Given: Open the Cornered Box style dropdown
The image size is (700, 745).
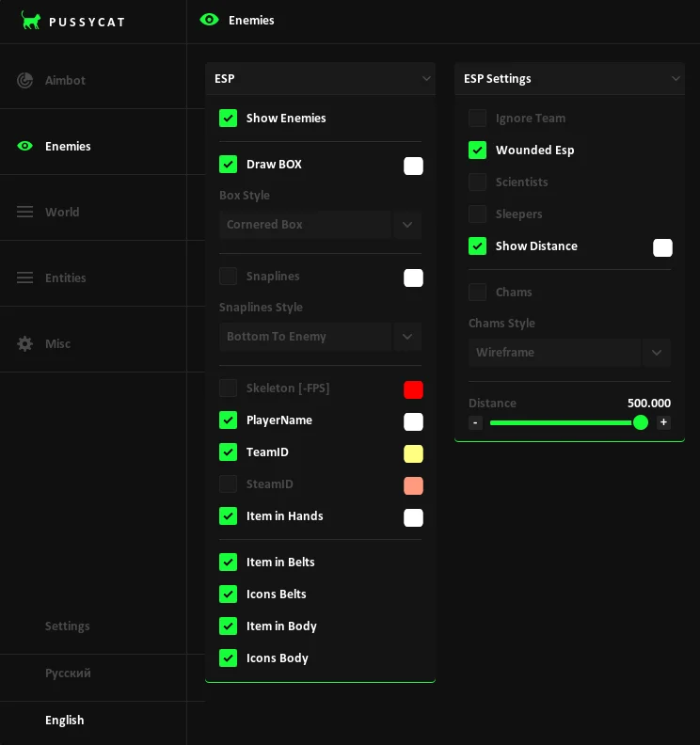Looking at the screenshot, I should coord(320,224).
